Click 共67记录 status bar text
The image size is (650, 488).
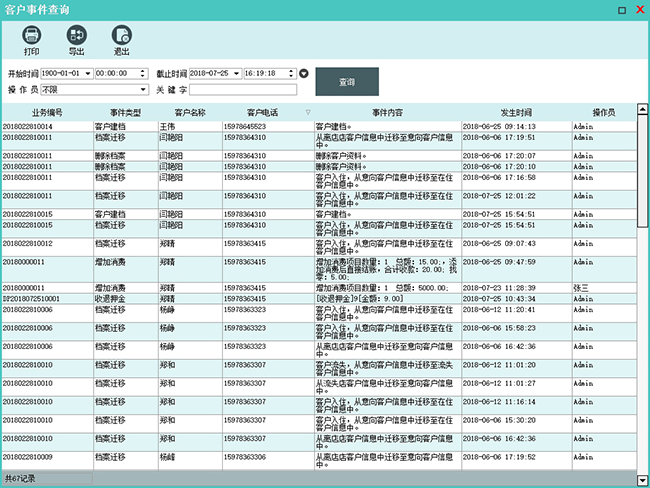(20, 479)
